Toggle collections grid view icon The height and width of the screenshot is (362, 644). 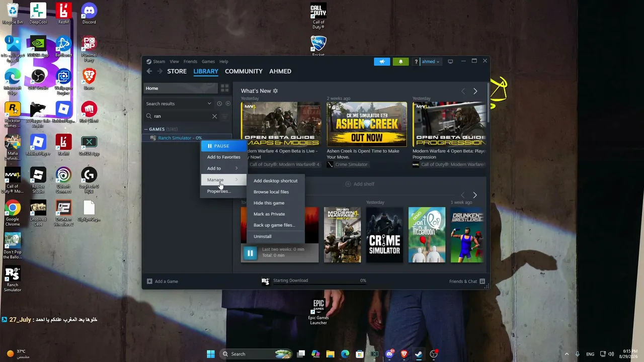tap(224, 88)
